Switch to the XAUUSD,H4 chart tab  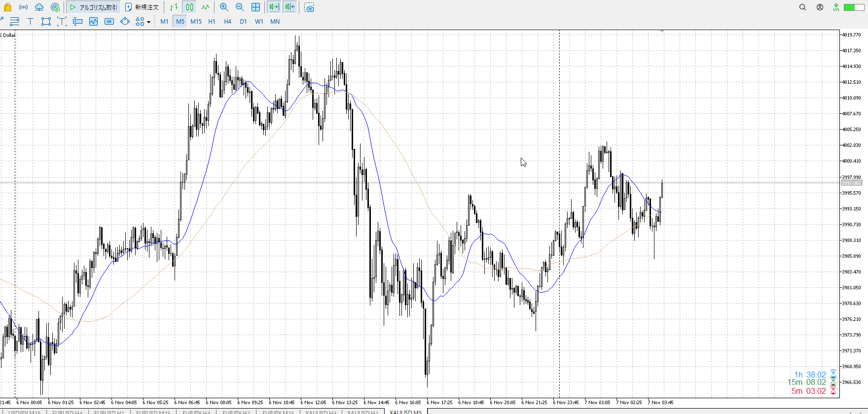tap(321, 412)
